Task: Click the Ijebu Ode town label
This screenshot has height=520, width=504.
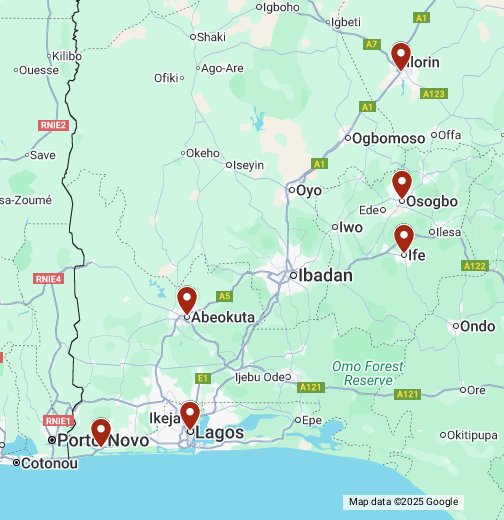Action: tap(260, 377)
